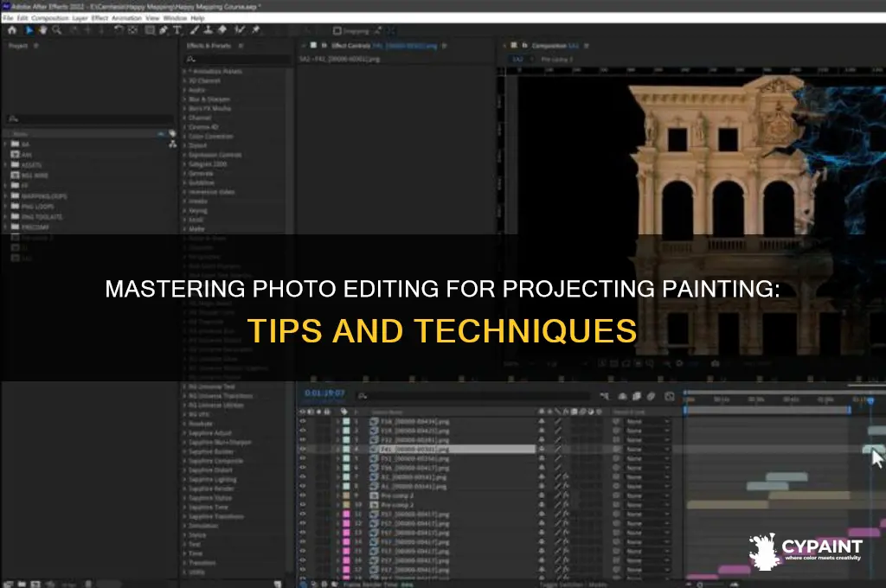
Task: Select the Eraser tool
Action: click(222, 30)
